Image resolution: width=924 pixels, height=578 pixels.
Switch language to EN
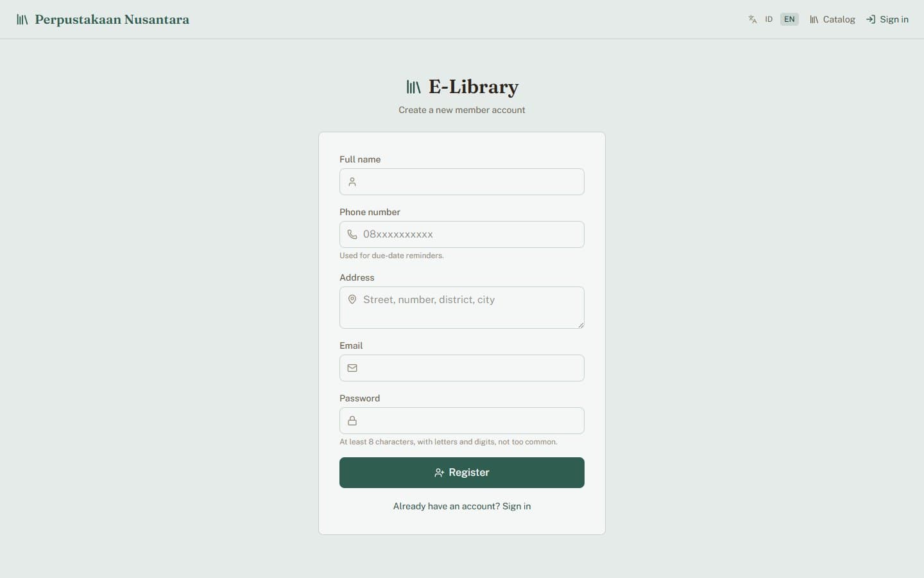coord(789,19)
